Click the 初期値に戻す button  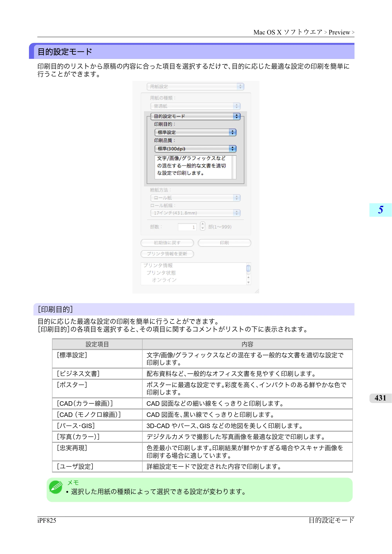pos(167,243)
